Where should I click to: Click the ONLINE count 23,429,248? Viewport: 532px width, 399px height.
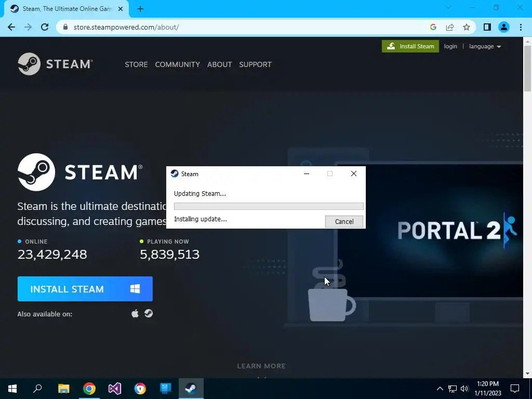[x=52, y=255]
